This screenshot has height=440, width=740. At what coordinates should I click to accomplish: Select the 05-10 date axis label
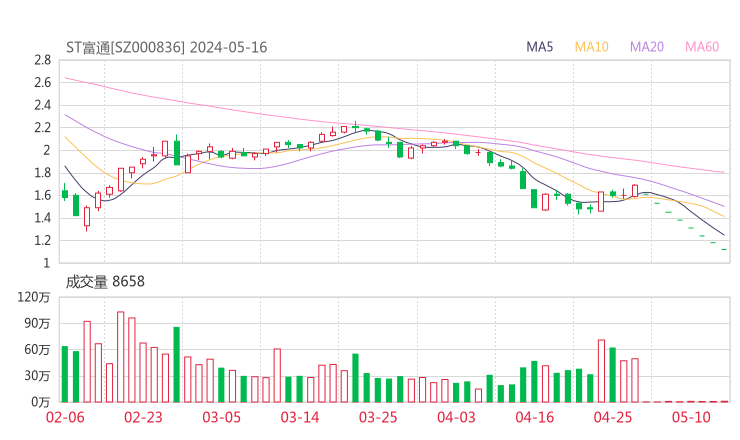(x=691, y=417)
